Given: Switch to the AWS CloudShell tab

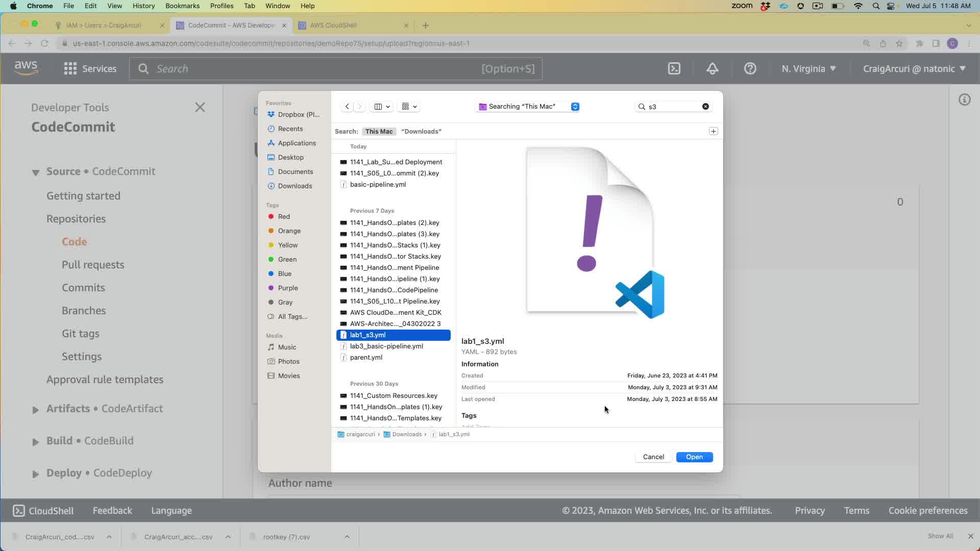Looking at the screenshot, I should [x=333, y=25].
